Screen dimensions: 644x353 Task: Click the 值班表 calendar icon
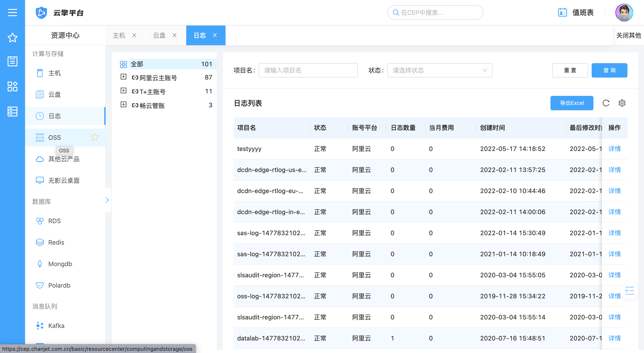click(562, 13)
